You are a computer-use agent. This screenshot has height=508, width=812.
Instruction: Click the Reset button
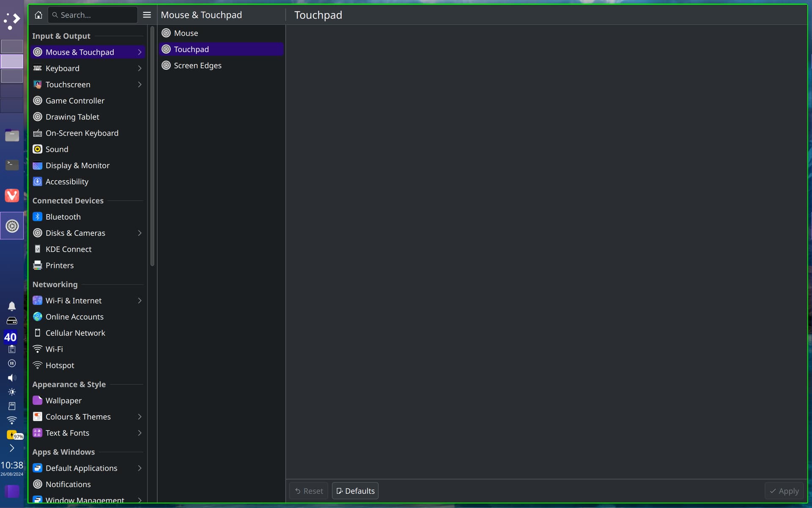pyautogui.click(x=309, y=491)
